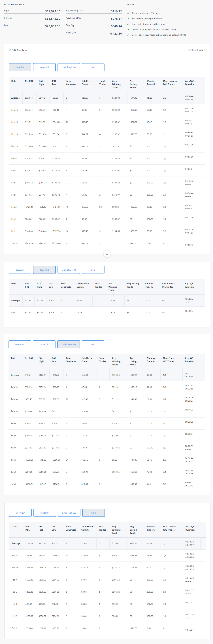213x644 pixels.
Task: Click the 30k Combine title
Action: pos(20,50)
